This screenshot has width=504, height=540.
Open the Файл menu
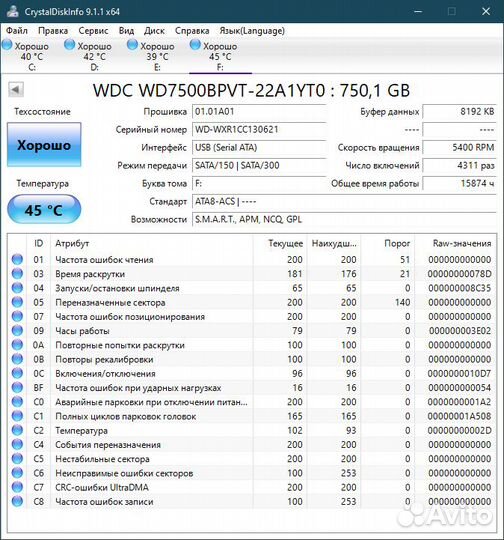[17, 31]
